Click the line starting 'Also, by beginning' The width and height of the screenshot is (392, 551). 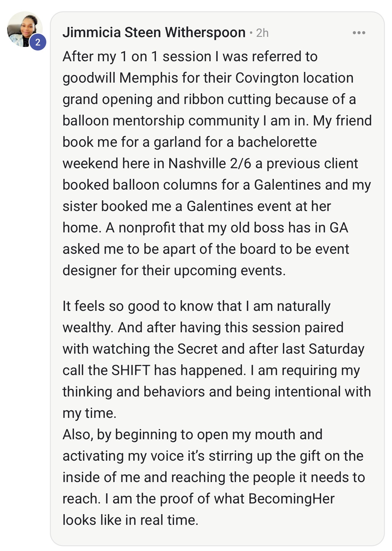(x=192, y=434)
